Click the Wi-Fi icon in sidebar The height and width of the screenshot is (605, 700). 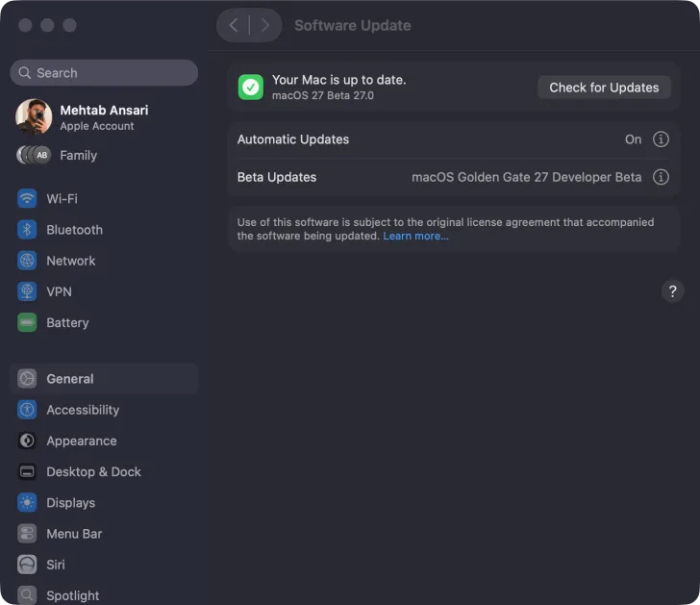(x=27, y=198)
